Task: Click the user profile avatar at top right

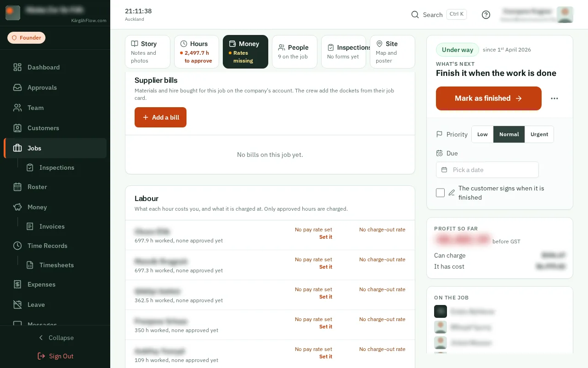Action: coord(565,15)
